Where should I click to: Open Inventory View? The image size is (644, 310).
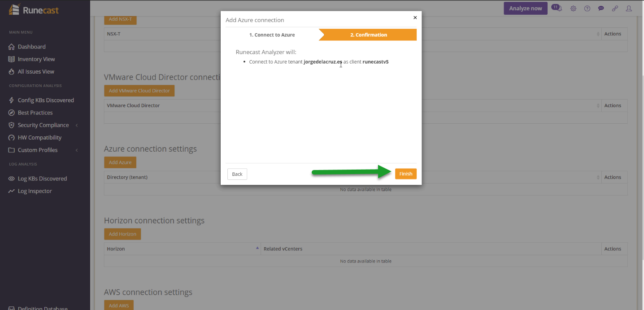click(36, 59)
